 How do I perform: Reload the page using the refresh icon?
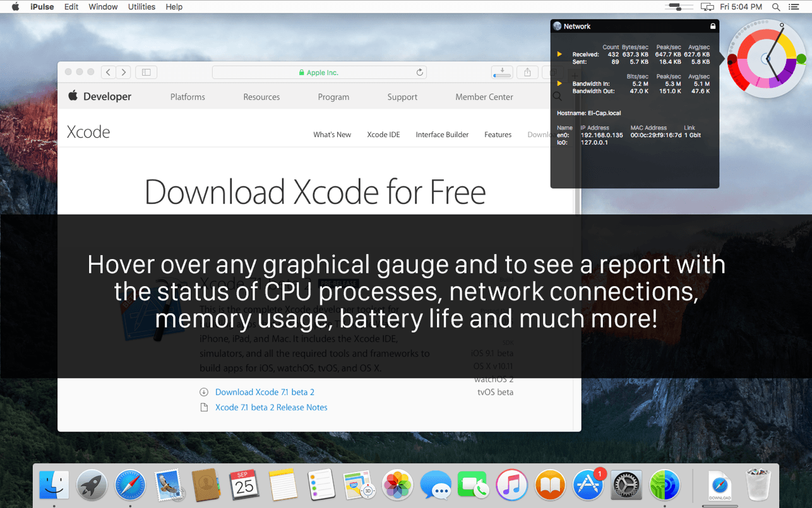click(x=419, y=73)
